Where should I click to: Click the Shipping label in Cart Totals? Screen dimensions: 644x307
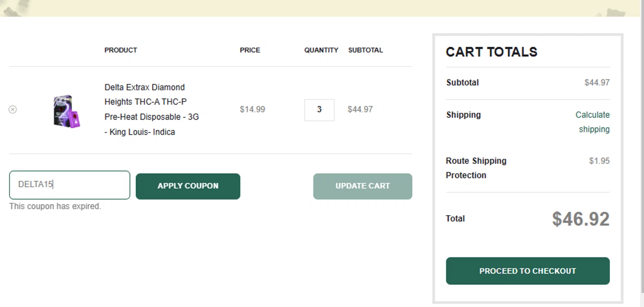click(x=464, y=115)
